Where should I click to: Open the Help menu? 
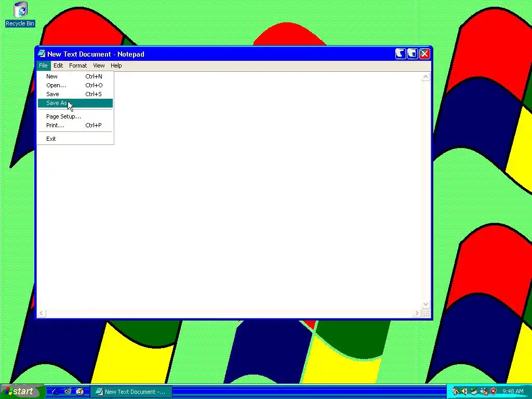(x=116, y=65)
